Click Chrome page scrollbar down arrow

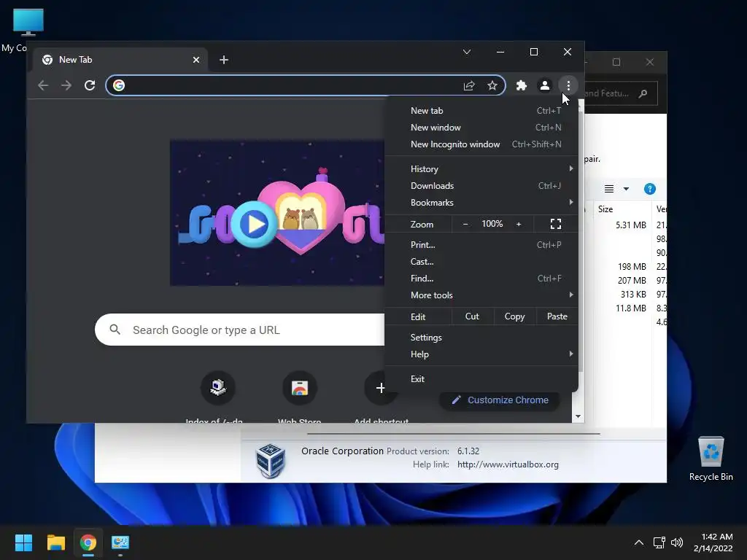point(578,416)
